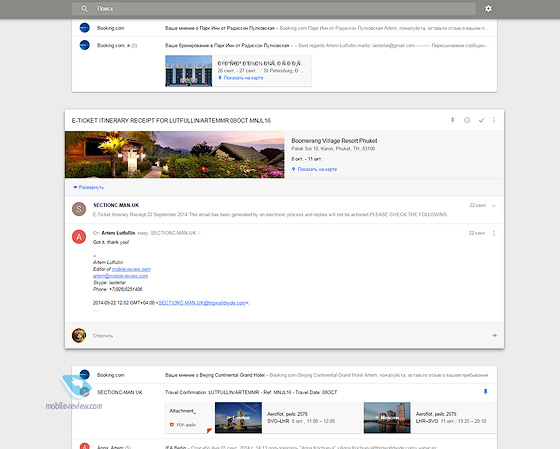Snooze the conversation with clock icon
Image resolution: width=560 pixels, height=449 pixels.
pos(467,120)
